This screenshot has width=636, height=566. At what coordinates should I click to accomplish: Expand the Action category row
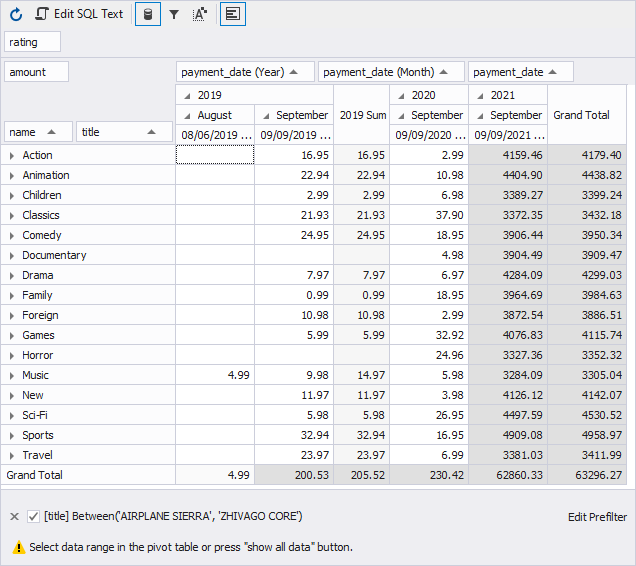coord(12,155)
